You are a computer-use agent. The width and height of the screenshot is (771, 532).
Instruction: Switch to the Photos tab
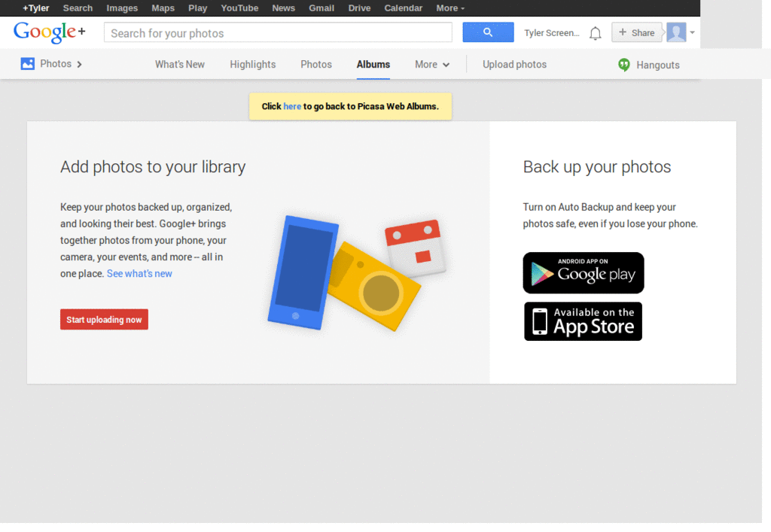tap(316, 65)
